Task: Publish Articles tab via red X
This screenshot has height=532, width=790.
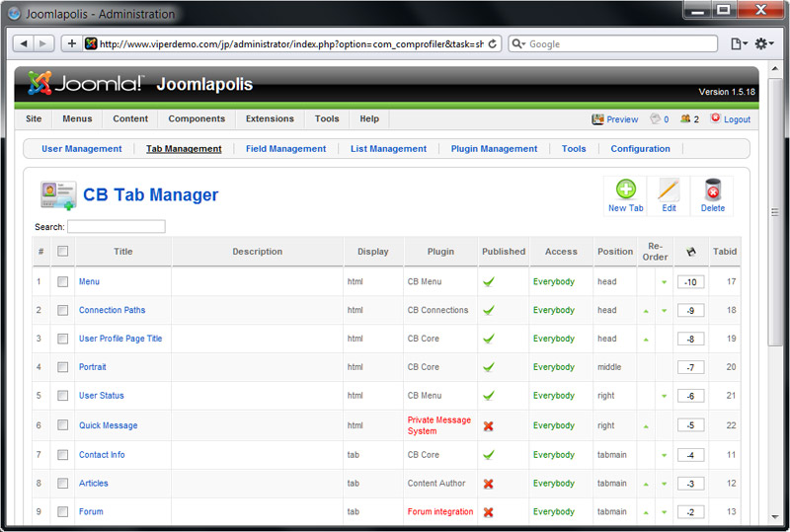Action: click(488, 484)
